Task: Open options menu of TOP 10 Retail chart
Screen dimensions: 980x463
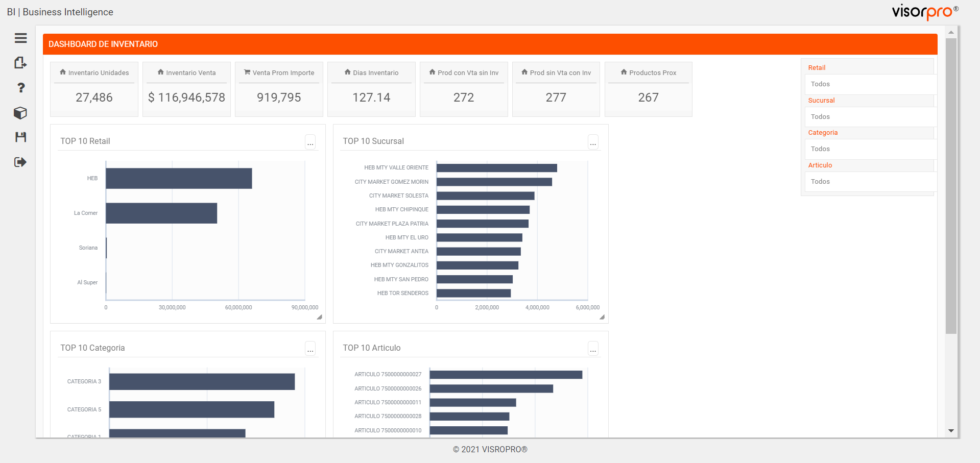Action: (x=310, y=143)
